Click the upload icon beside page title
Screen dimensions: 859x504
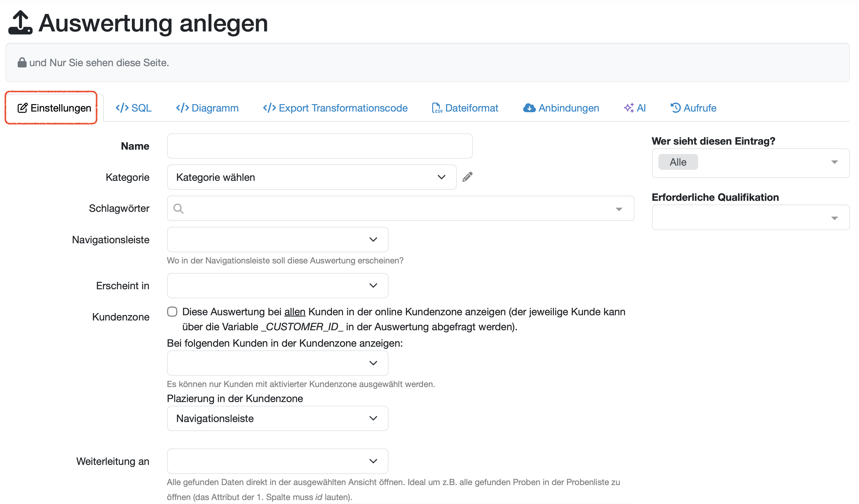[x=20, y=23]
